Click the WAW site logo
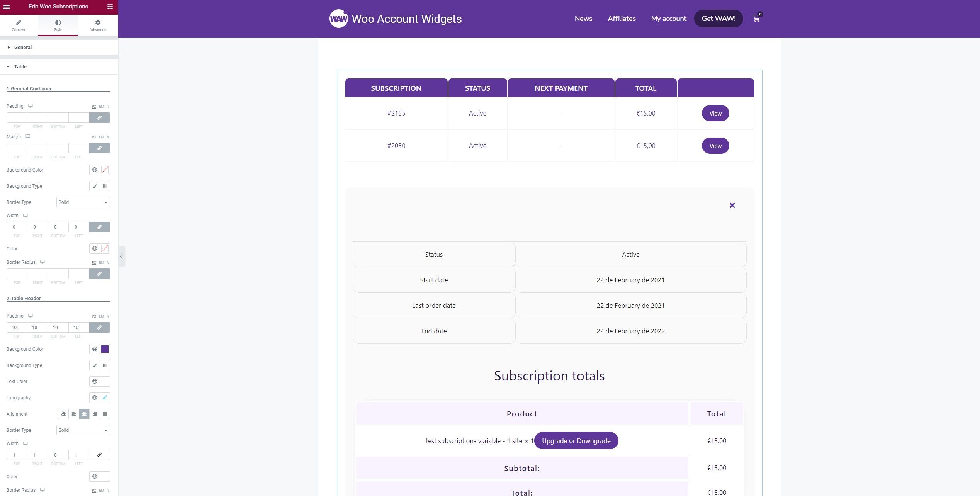980x496 pixels. 338,19
